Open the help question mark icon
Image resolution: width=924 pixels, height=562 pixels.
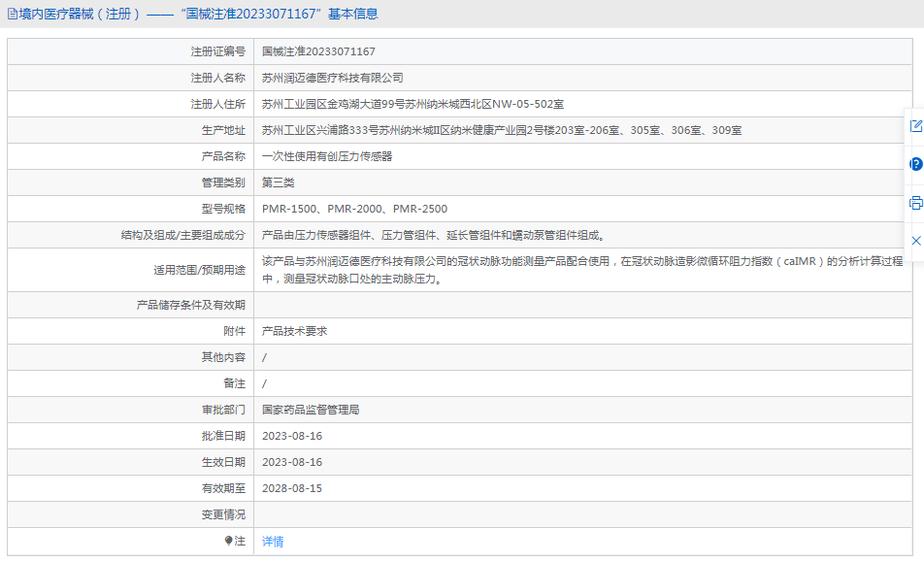coord(916,164)
